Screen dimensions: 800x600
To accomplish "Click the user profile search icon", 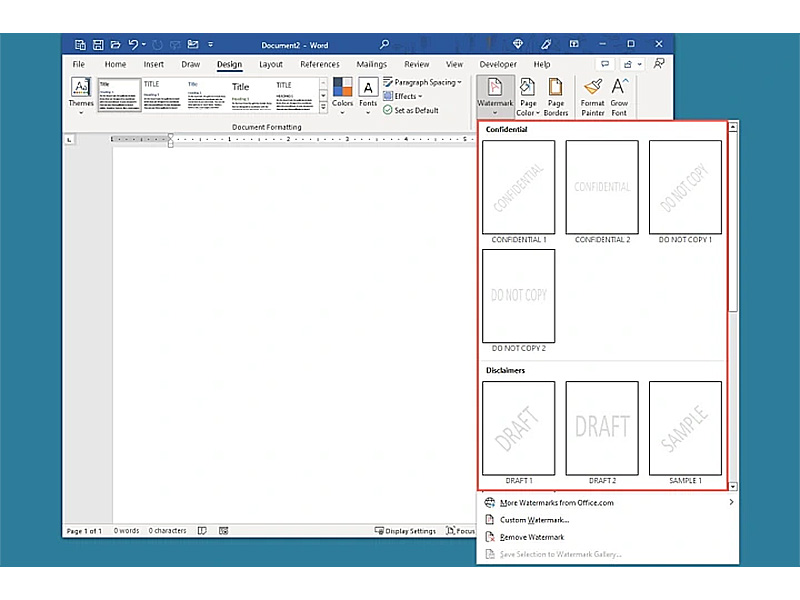I will pos(659,64).
